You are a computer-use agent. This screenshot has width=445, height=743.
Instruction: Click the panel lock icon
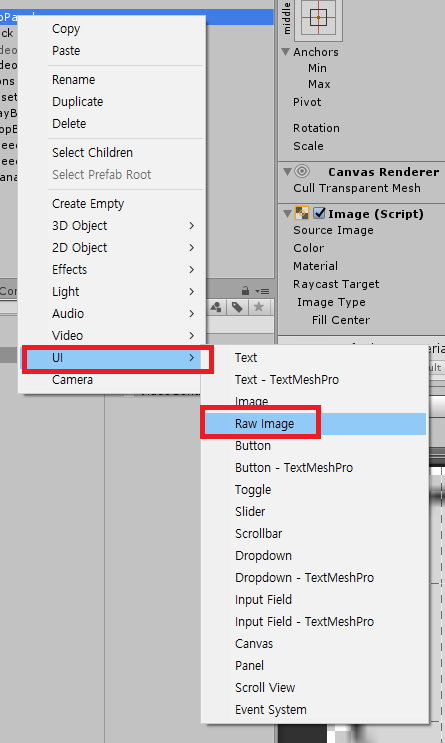245,290
